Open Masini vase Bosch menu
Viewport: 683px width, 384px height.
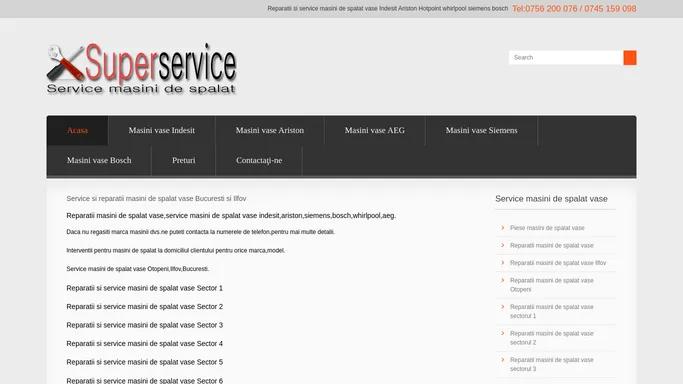[99, 160]
